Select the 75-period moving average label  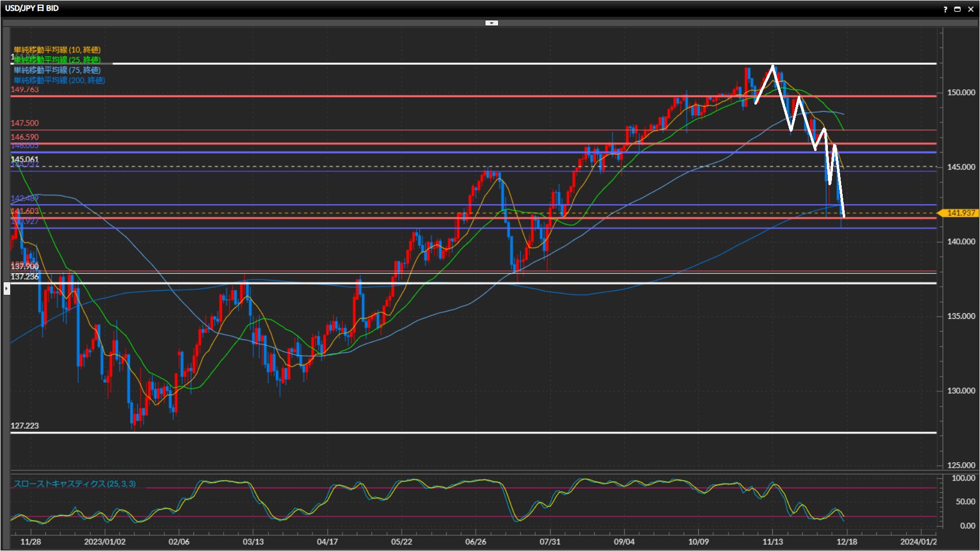57,70
